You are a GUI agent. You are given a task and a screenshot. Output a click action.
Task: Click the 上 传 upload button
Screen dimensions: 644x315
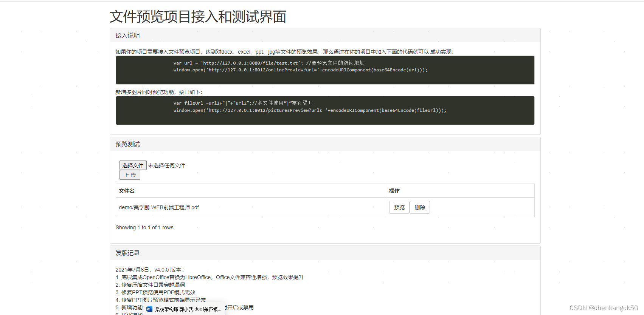pos(130,175)
